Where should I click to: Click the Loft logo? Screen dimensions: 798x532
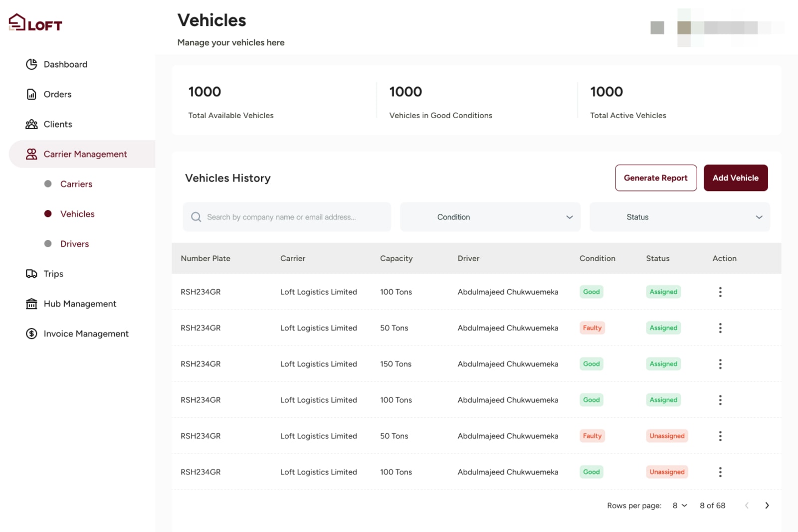tap(35, 22)
